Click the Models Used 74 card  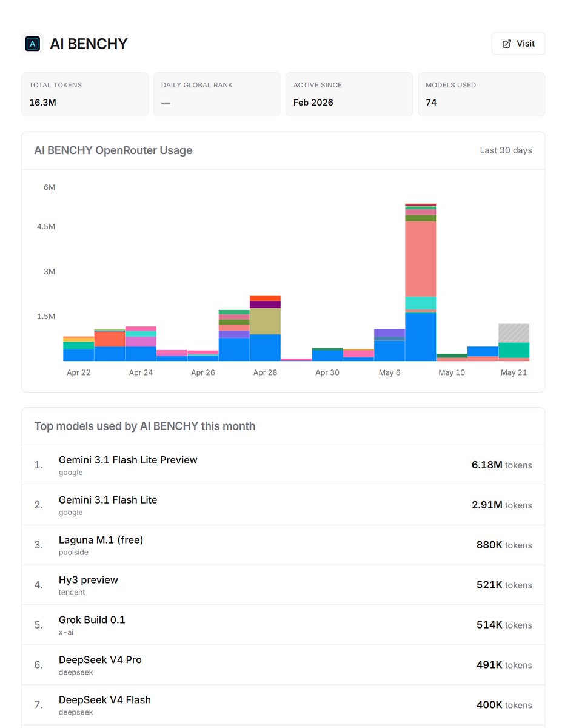point(481,95)
